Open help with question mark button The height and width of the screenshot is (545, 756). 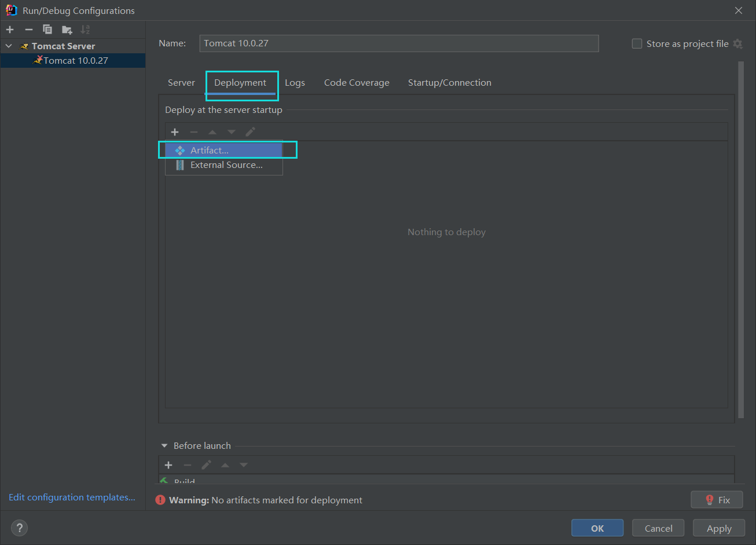[20, 528]
